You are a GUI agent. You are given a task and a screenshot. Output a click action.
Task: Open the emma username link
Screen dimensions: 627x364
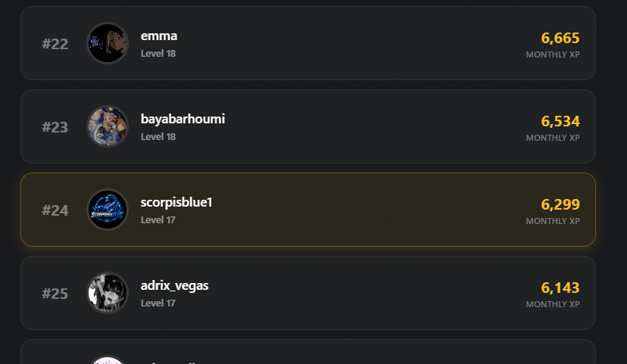pos(159,36)
